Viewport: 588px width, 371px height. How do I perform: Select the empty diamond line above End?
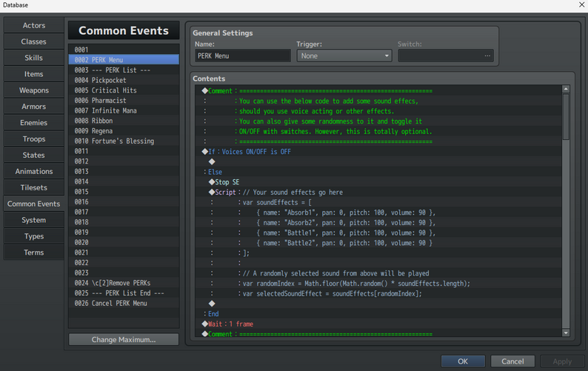point(378,304)
